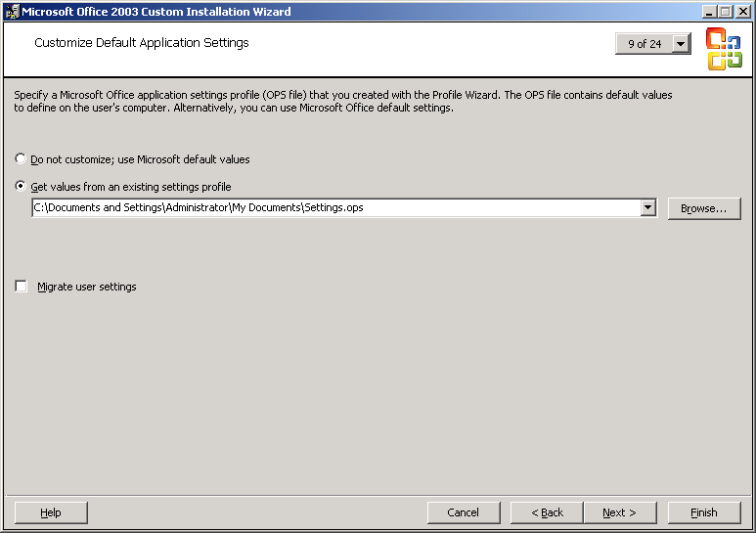Select 'Do not customize; use Microsoft default values'
756x533 pixels.
click(21, 158)
